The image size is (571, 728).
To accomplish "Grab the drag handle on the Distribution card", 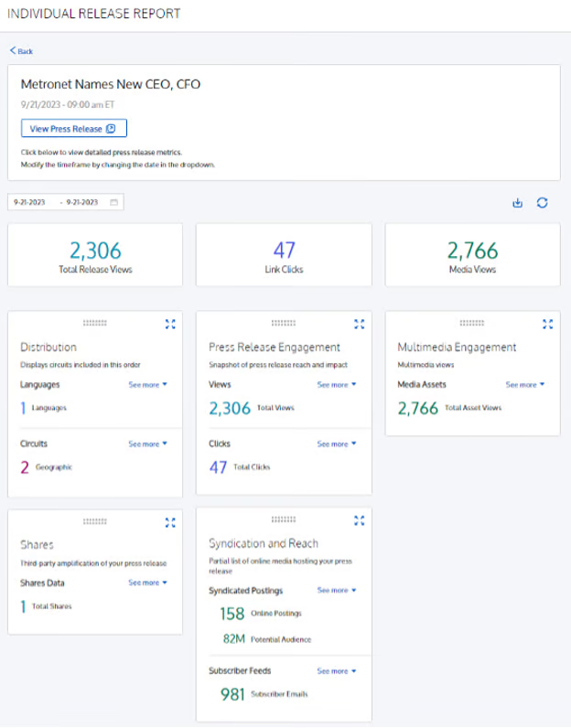I will coord(95,323).
